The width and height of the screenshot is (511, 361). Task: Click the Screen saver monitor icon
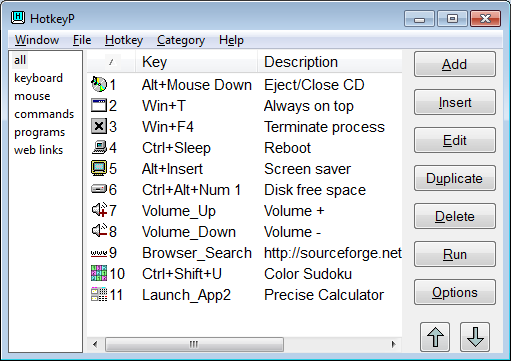(99, 168)
